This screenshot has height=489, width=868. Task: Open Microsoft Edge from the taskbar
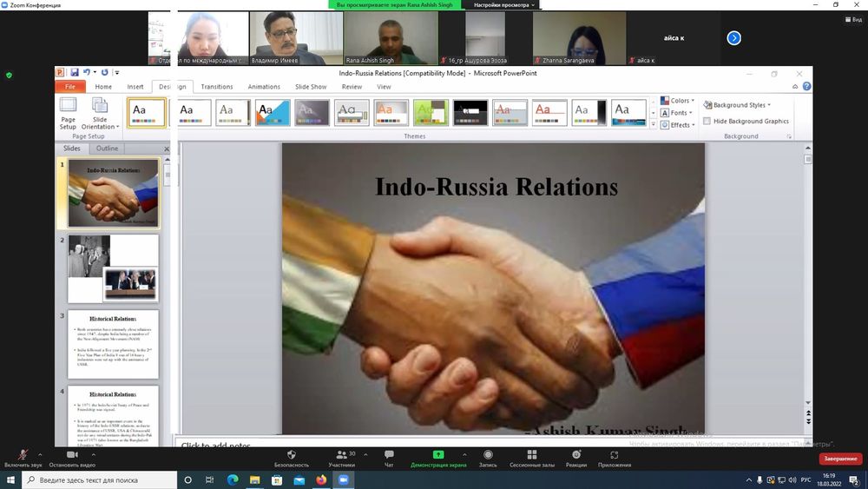[233, 479]
